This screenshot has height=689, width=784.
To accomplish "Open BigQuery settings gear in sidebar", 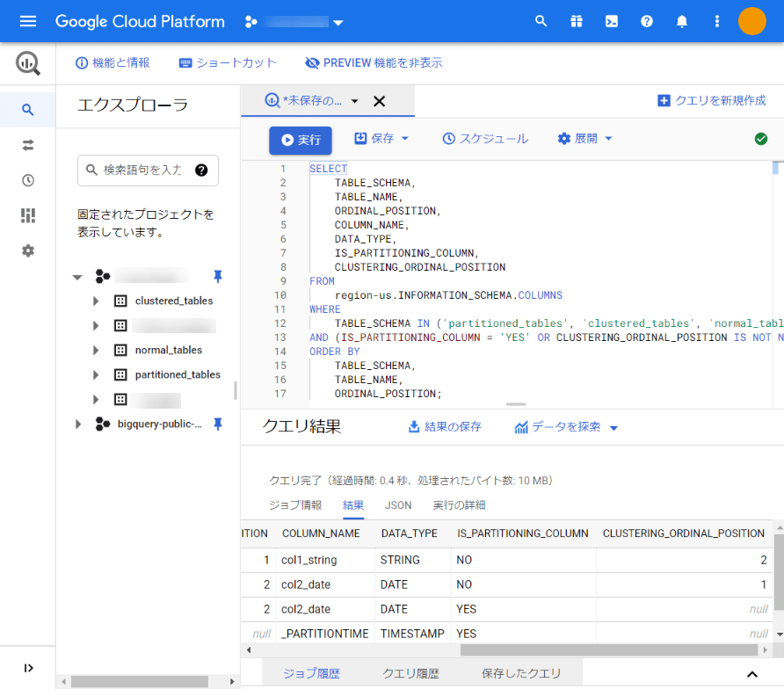I will click(x=27, y=250).
